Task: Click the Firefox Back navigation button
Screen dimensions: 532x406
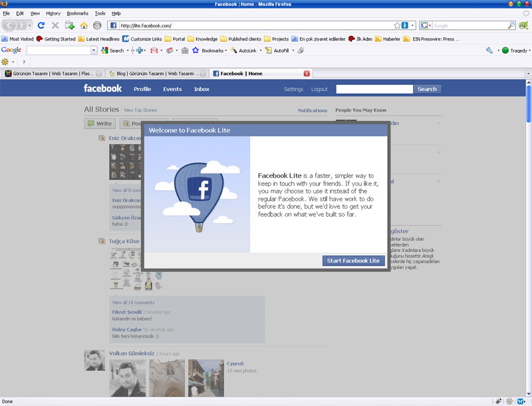Action: pyautogui.click(x=9, y=25)
